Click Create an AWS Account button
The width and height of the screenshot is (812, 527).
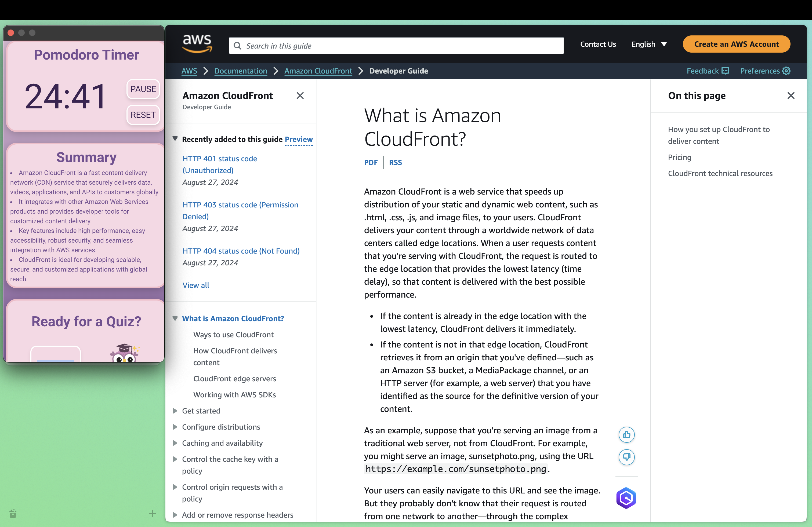(x=736, y=44)
